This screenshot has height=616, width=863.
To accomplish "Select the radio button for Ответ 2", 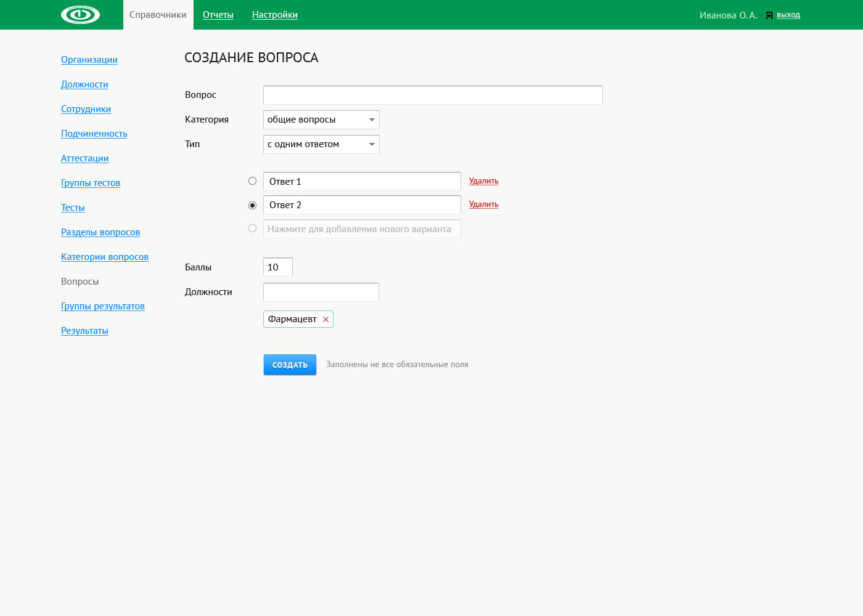I will click(252, 205).
